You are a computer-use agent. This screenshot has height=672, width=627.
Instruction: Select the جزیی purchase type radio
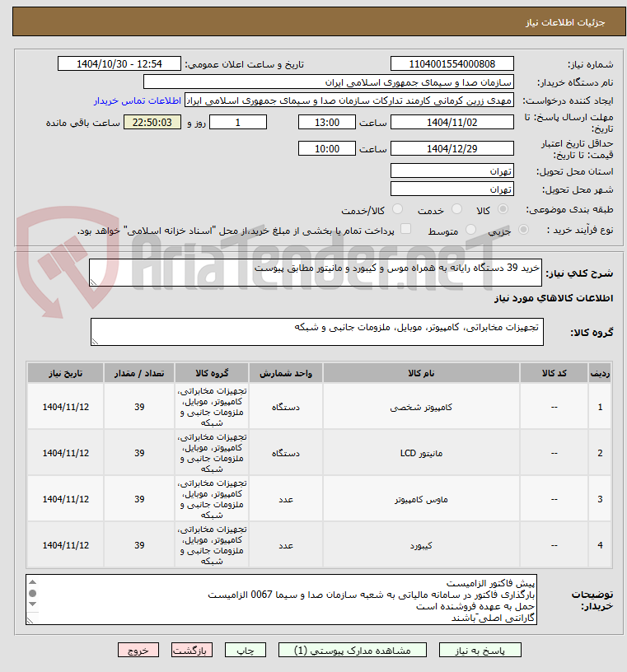[523, 230]
